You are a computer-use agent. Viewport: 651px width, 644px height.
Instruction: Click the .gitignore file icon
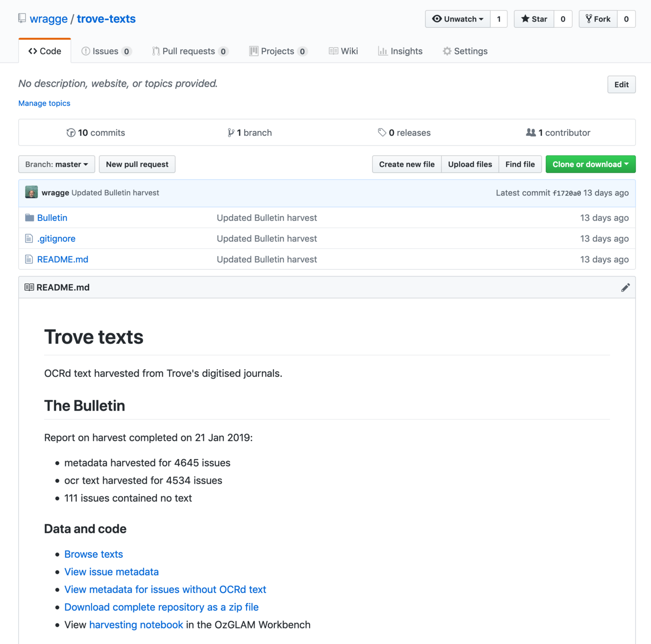click(29, 239)
